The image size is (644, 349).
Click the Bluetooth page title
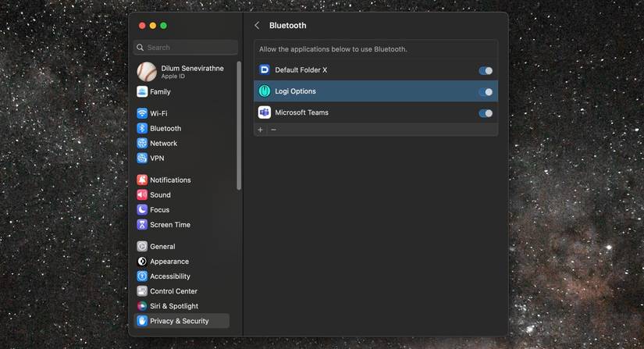coord(287,26)
